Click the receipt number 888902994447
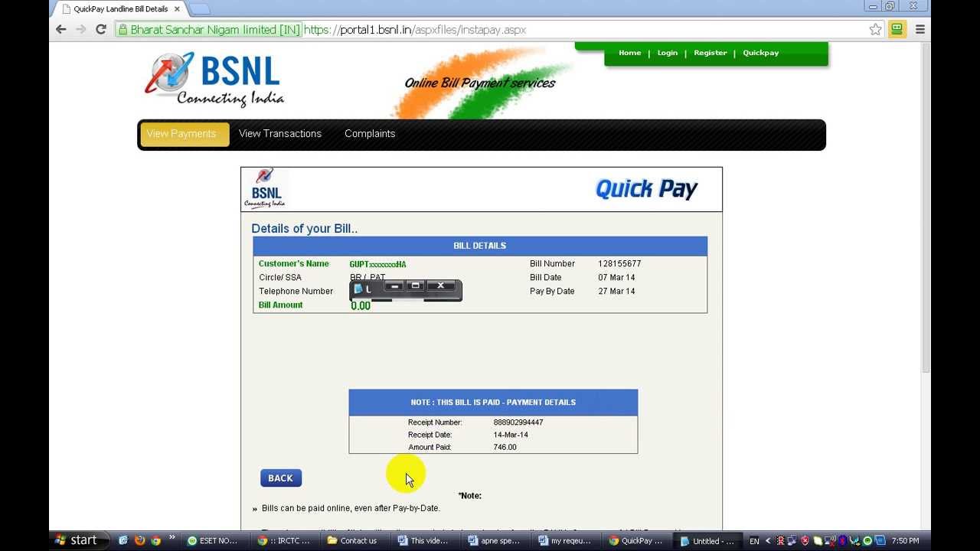 [518, 422]
